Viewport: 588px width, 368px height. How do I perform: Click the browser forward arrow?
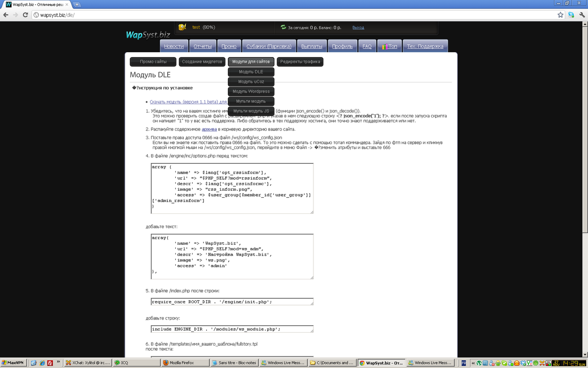tap(15, 15)
